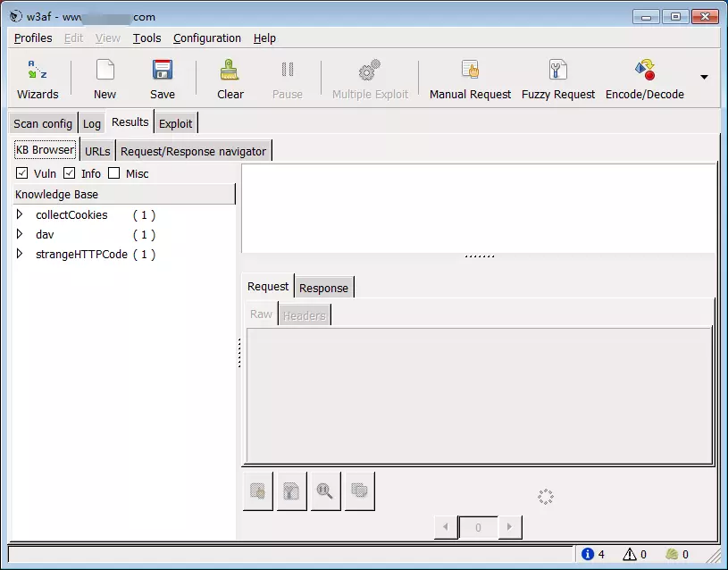The width and height of the screenshot is (728, 570).
Task: Click the shell count status icon
Action: tap(672, 554)
